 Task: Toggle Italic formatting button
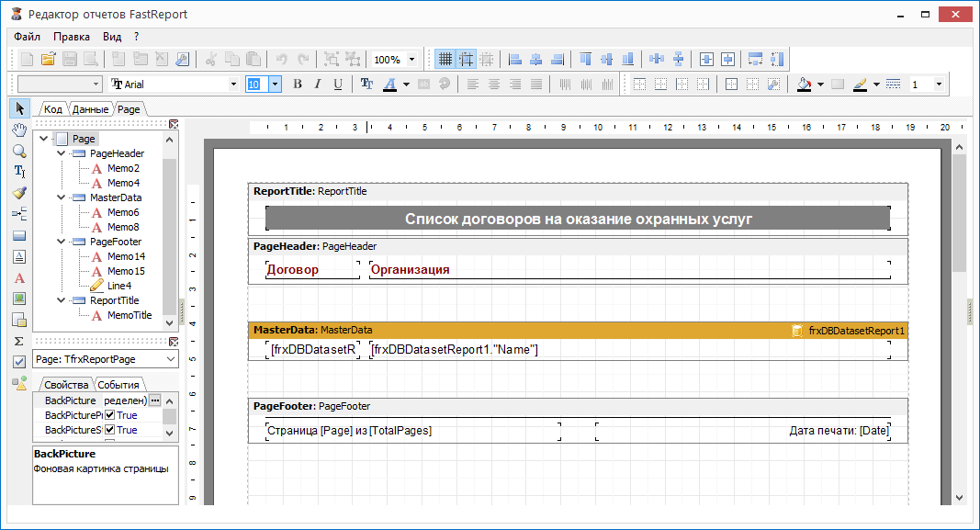pyautogui.click(x=318, y=84)
